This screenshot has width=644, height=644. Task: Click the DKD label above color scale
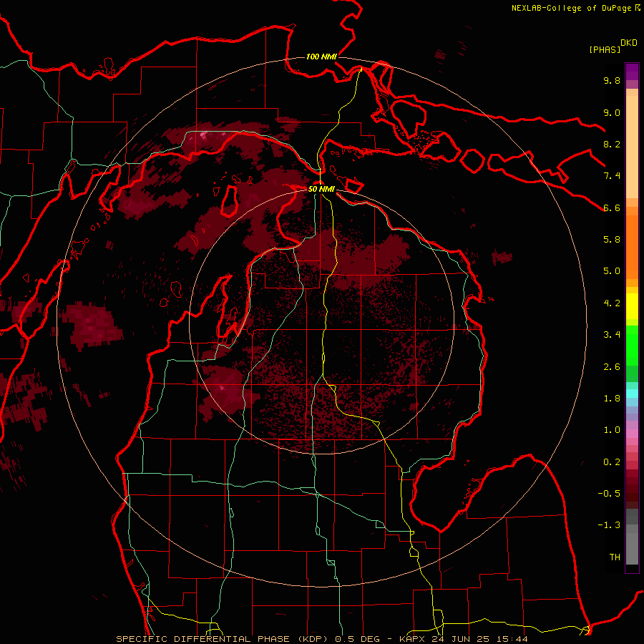[629, 43]
